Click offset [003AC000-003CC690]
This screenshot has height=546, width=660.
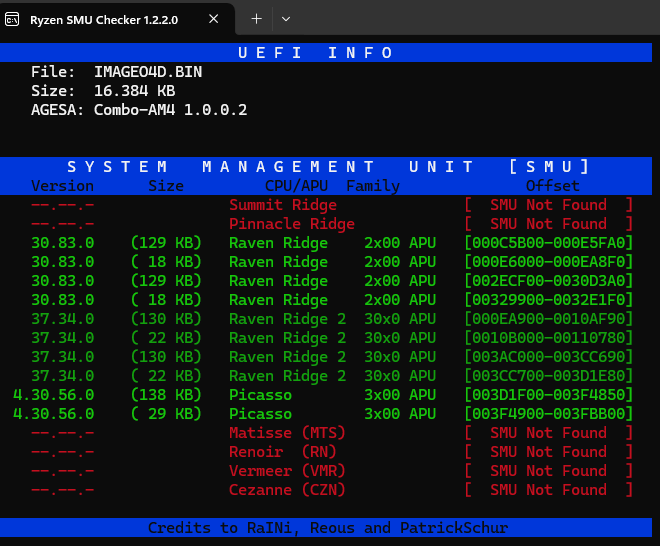tap(548, 357)
